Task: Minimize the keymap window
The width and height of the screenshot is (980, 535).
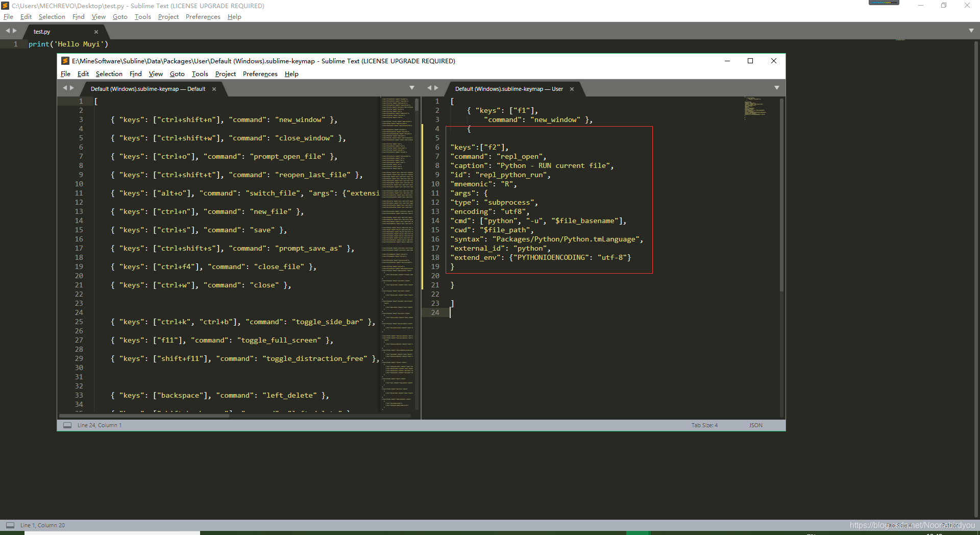Action: pos(727,61)
